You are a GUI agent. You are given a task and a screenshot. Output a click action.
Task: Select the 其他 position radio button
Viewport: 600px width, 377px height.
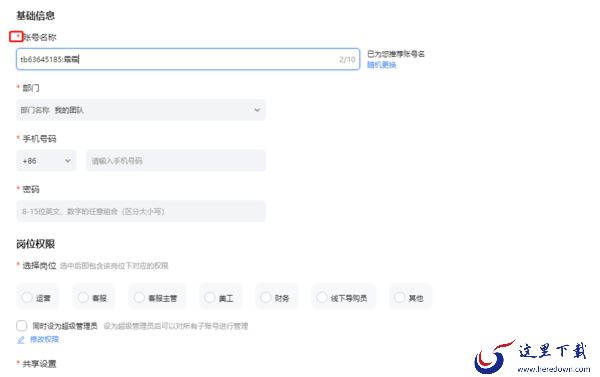[399, 297]
